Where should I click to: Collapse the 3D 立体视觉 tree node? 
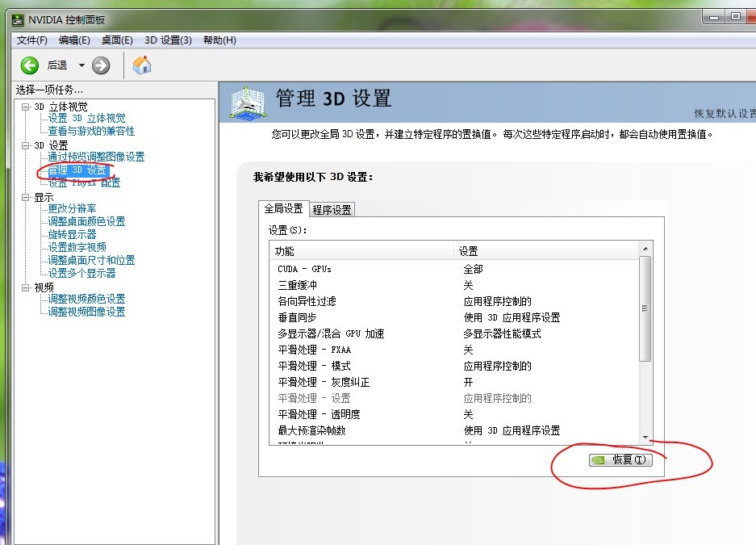[x=26, y=107]
